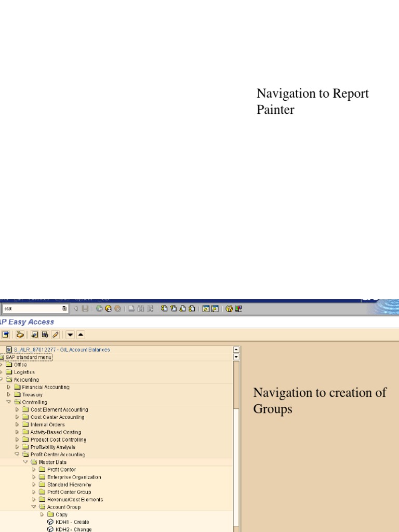Click the Move favorites down arrow button

[70, 335]
